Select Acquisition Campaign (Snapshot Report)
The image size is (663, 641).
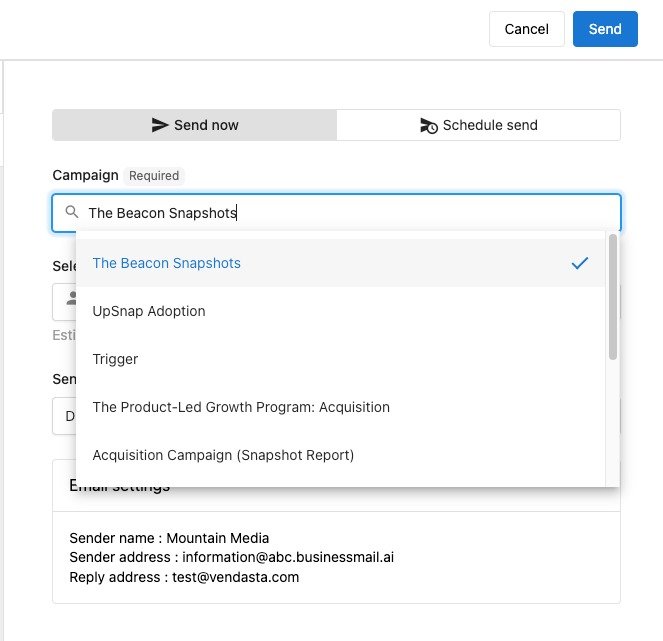click(x=223, y=455)
